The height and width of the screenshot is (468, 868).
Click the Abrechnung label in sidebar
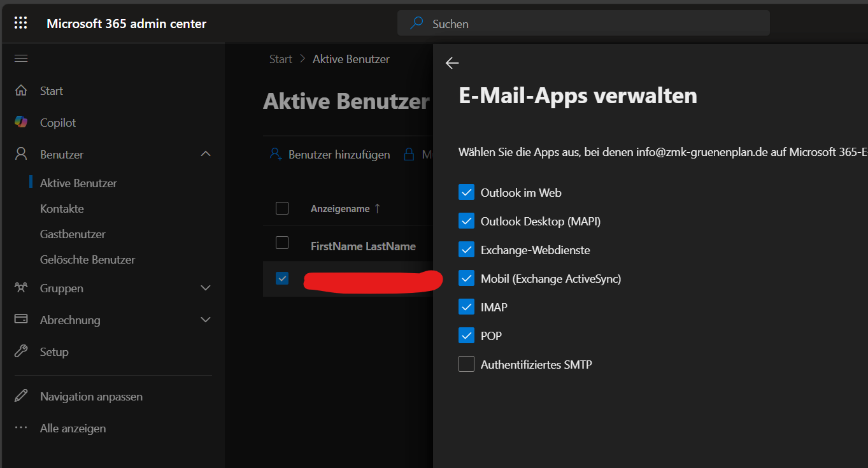pyautogui.click(x=70, y=320)
